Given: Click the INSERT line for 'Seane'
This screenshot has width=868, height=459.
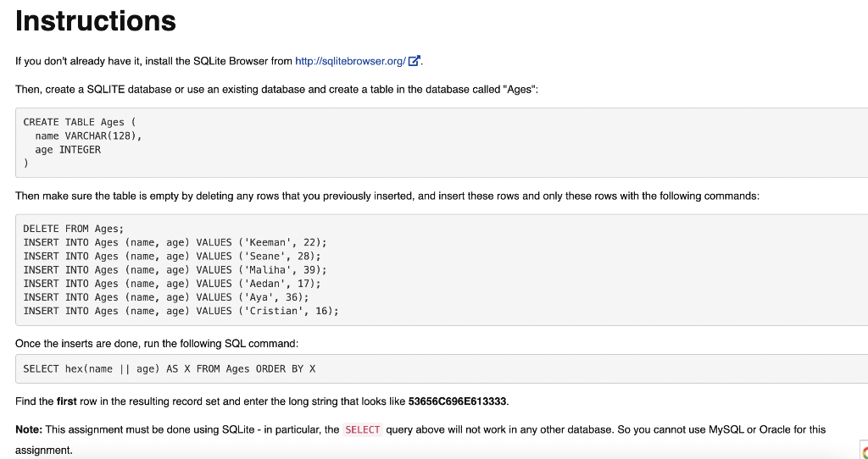Looking at the screenshot, I should tap(172, 257).
